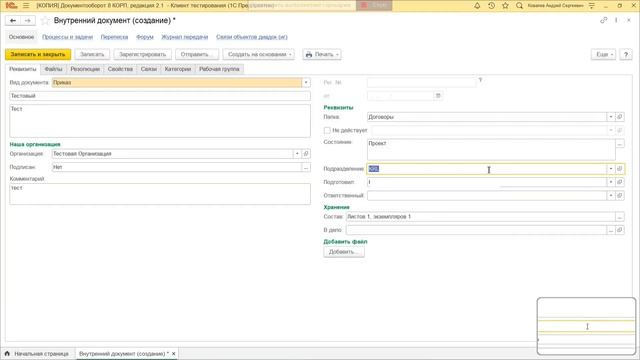Switch to Связи tab

[149, 69]
